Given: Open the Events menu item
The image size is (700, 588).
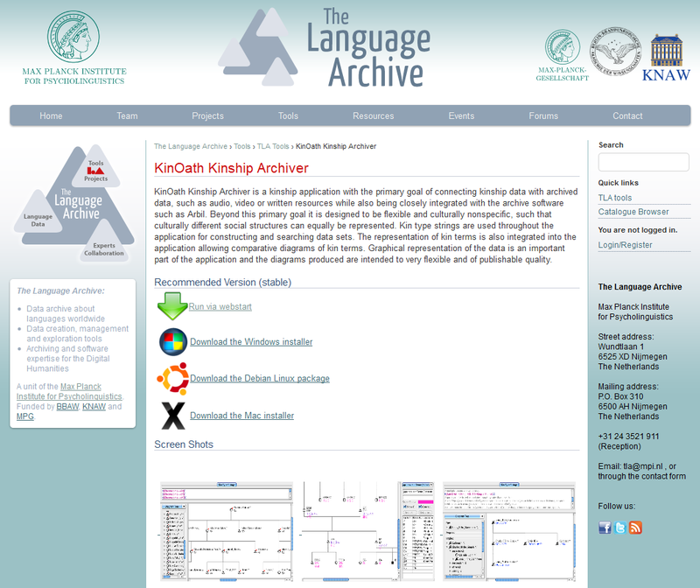Looking at the screenshot, I should coord(461,115).
